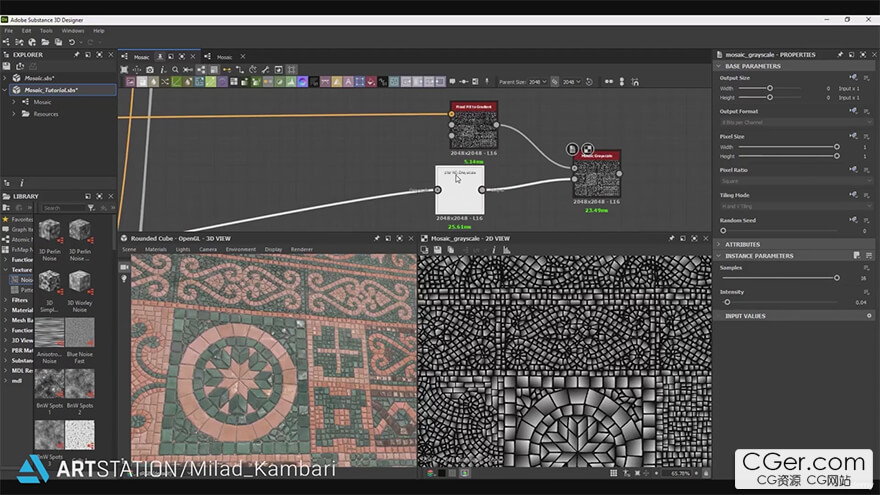The image size is (880, 495).
Task: Pin the Explorer panel
Action: pyautogui.click(x=76, y=55)
